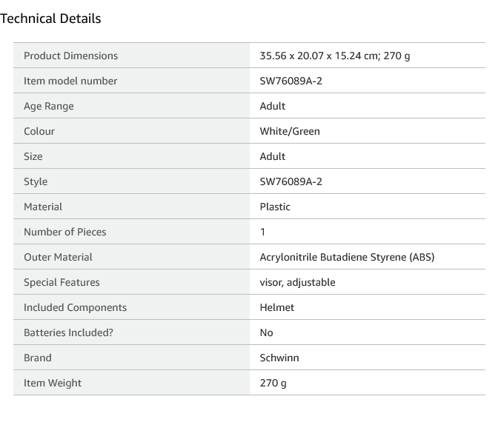Select the Plastic material value
The width and height of the screenshot is (504, 422).
coord(275,207)
